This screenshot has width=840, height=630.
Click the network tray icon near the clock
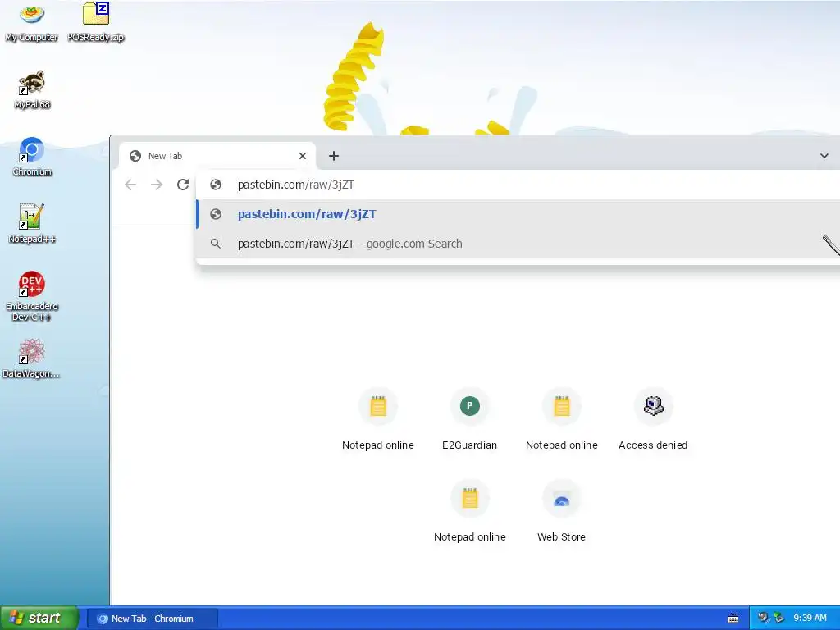click(778, 618)
